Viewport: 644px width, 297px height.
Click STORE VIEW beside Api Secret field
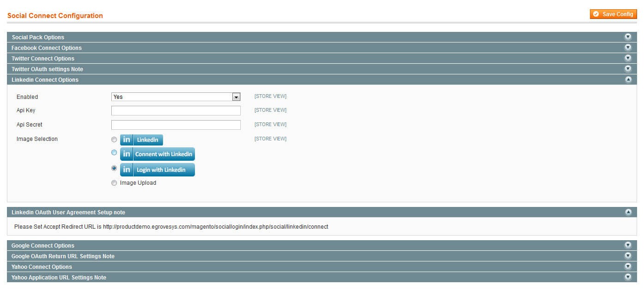click(x=270, y=124)
